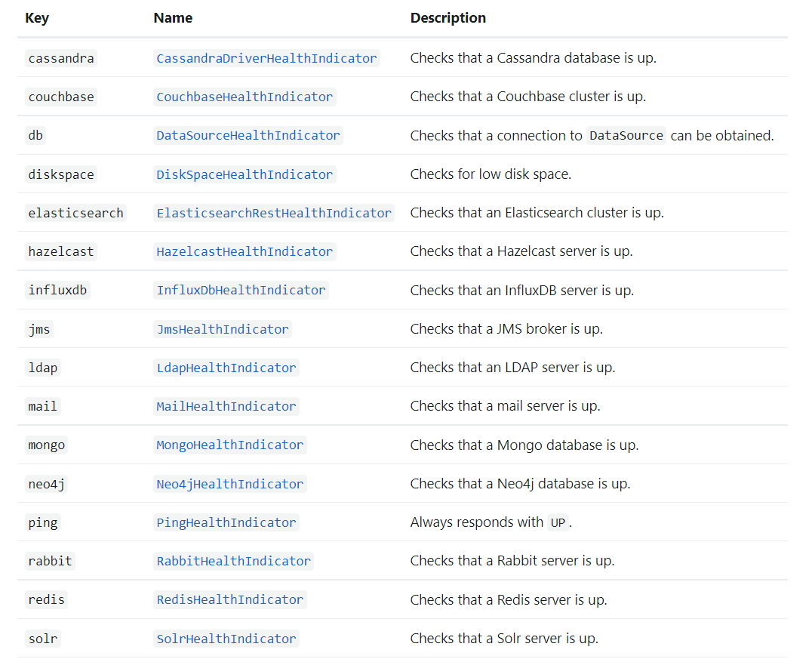Open the Neo4jHealthIndicator link
The height and width of the screenshot is (659, 812).
click(230, 485)
